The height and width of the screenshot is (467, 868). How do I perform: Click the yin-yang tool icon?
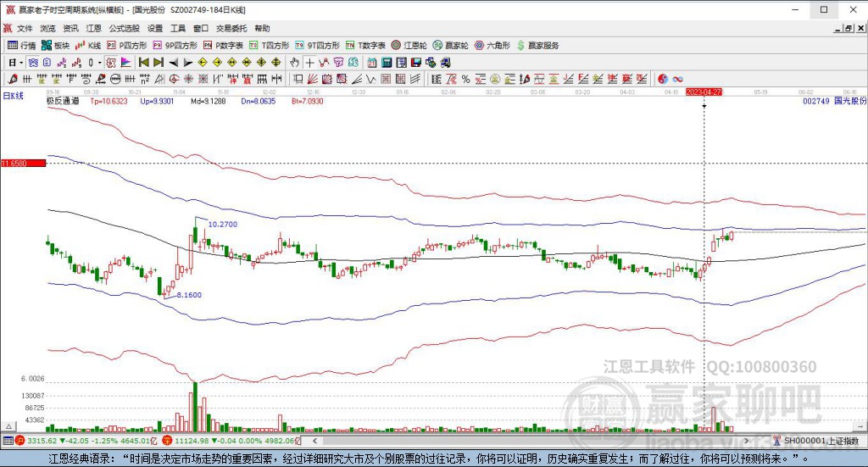(663, 79)
